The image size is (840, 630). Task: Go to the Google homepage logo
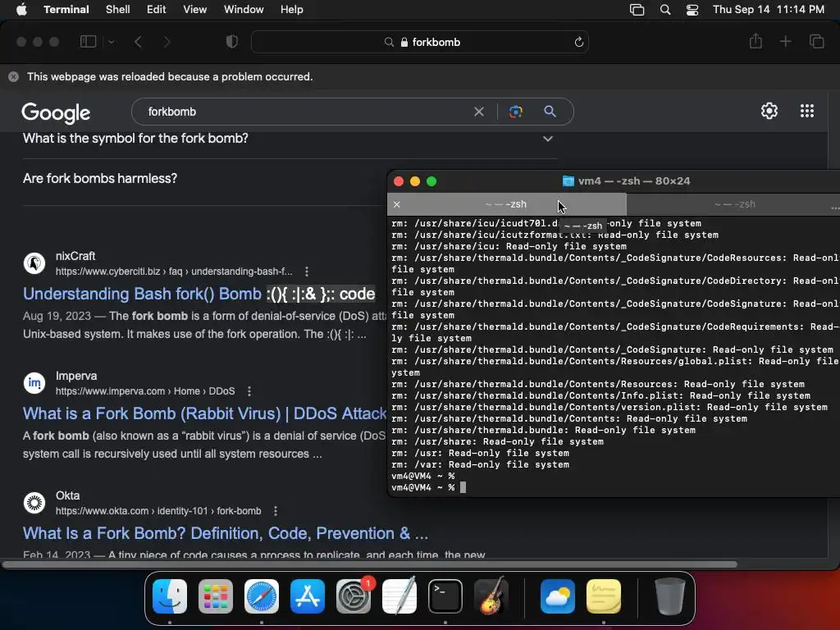(x=56, y=112)
